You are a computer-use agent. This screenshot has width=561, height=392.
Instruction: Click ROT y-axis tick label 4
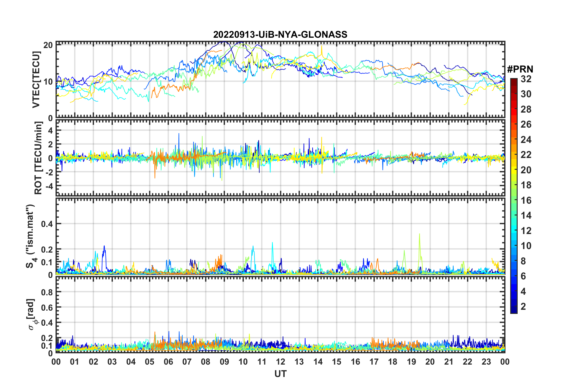[51, 130]
